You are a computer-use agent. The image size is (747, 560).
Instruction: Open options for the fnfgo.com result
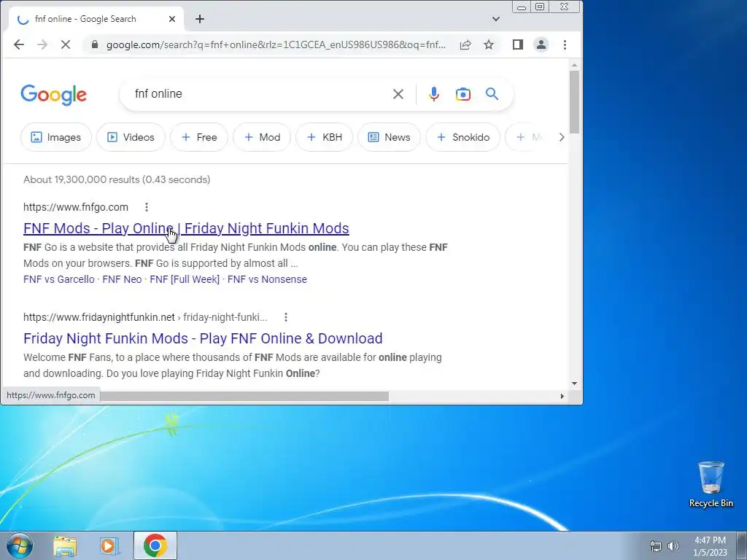tap(146, 206)
